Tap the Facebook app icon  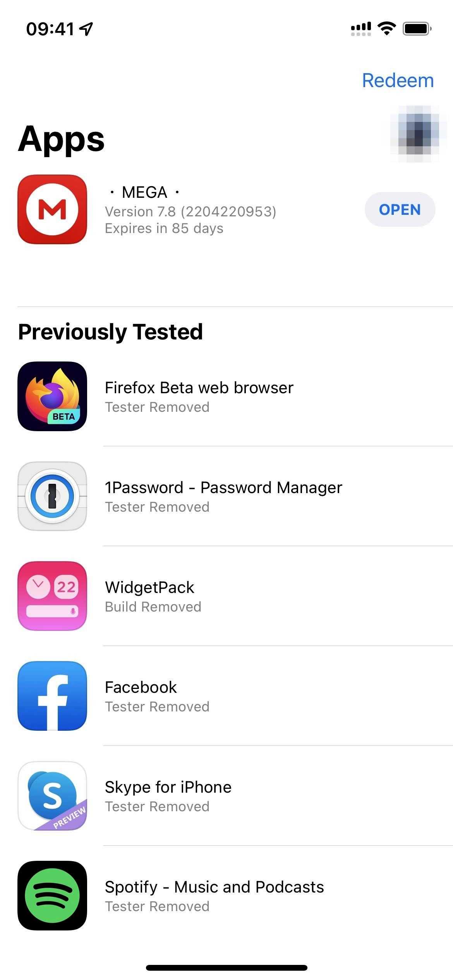point(52,696)
